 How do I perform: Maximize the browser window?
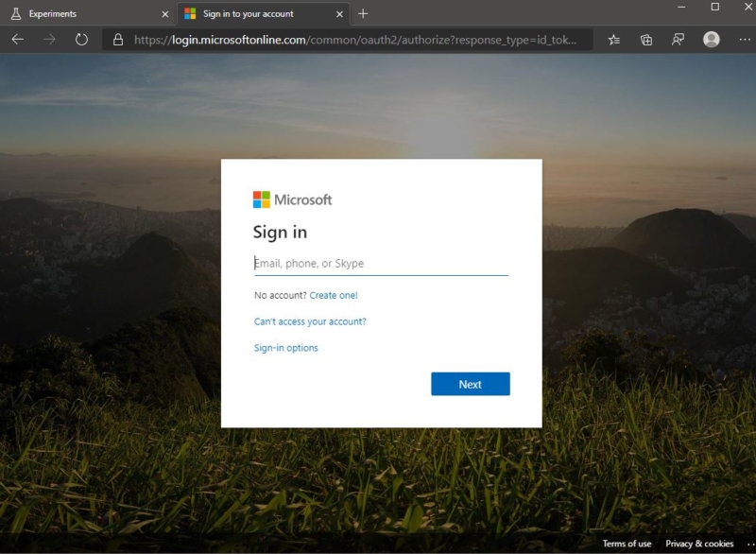point(715,7)
